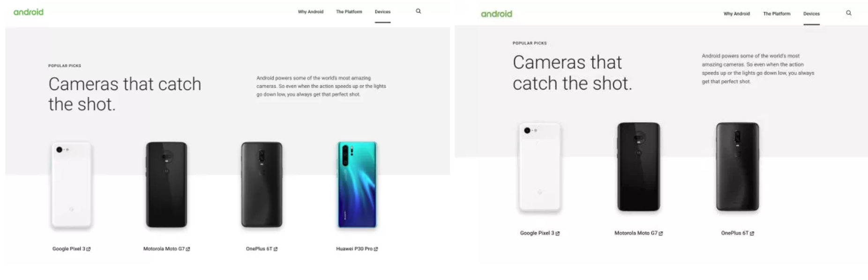Click the external link icon beside Huawei P30 Pro
This screenshot has width=868, height=280.
376,249
